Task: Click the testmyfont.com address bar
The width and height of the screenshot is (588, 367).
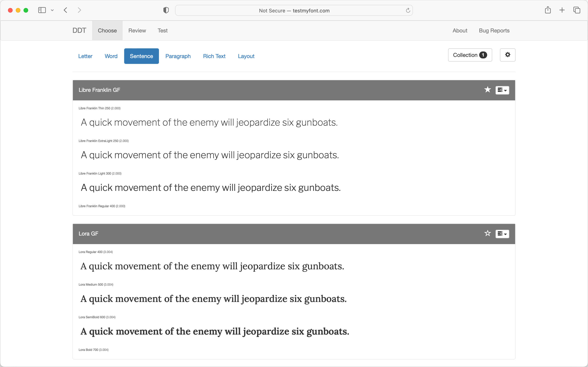Action: [294, 10]
